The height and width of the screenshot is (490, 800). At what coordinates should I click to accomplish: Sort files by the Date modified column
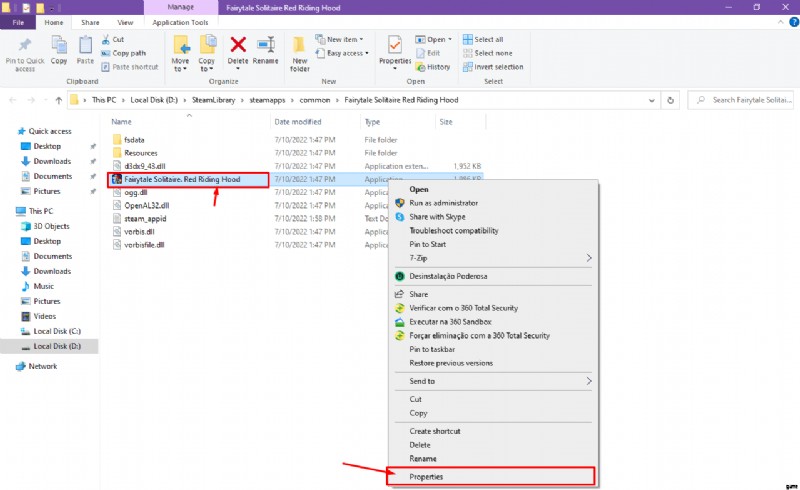tap(296, 121)
